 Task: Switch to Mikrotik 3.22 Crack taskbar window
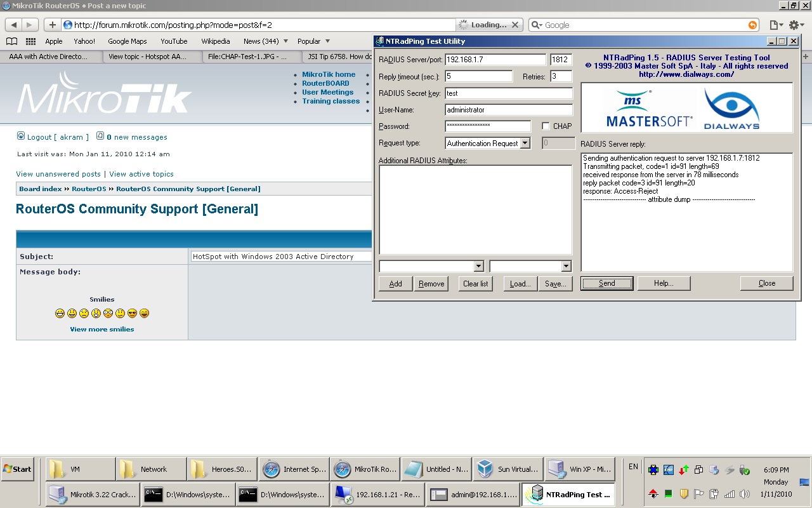(93, 495)
